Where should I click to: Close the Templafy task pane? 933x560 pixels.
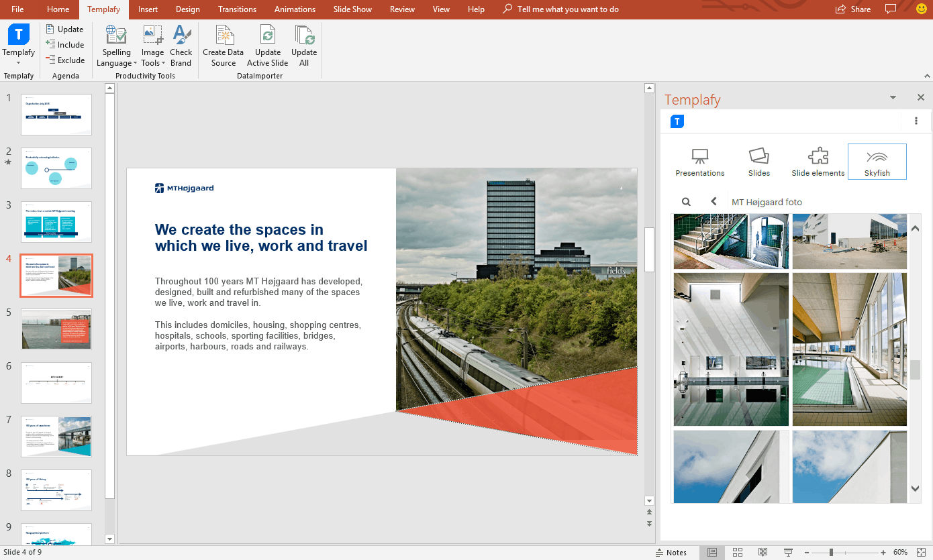[x=921, y=97]
